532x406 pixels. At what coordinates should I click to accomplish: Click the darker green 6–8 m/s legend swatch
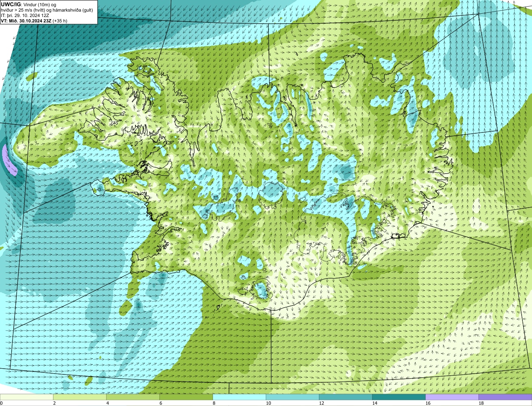point(186,397)
